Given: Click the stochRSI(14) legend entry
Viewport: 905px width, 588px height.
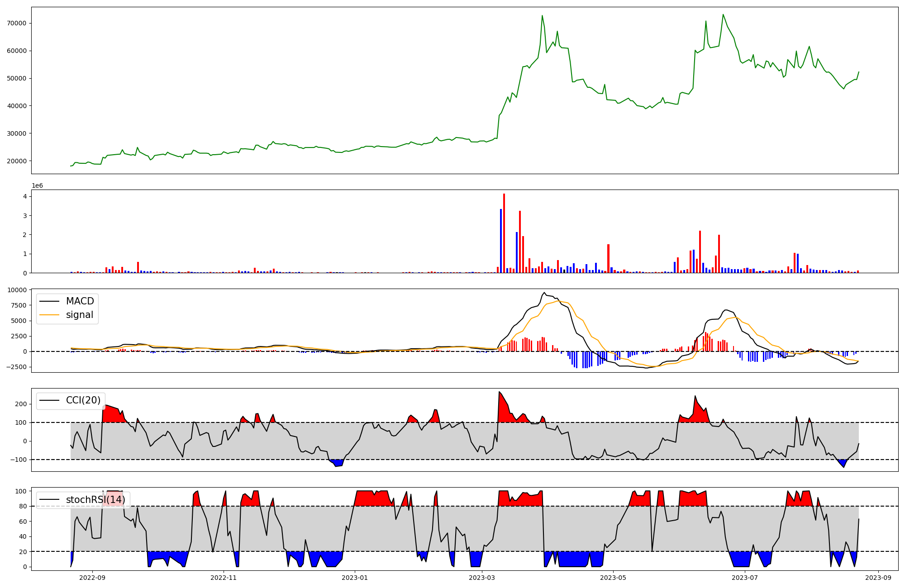Looking at the screenshot, I should [95, 500].
